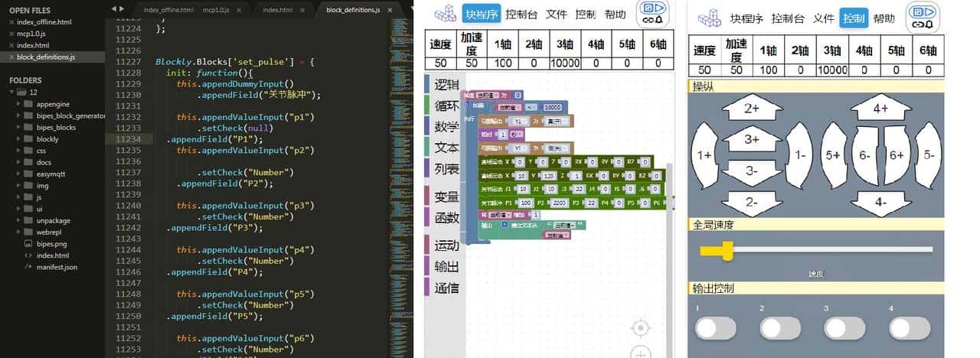980x358 pixels.
Task: Expand the unpackage folder
Action: point(18,220)
